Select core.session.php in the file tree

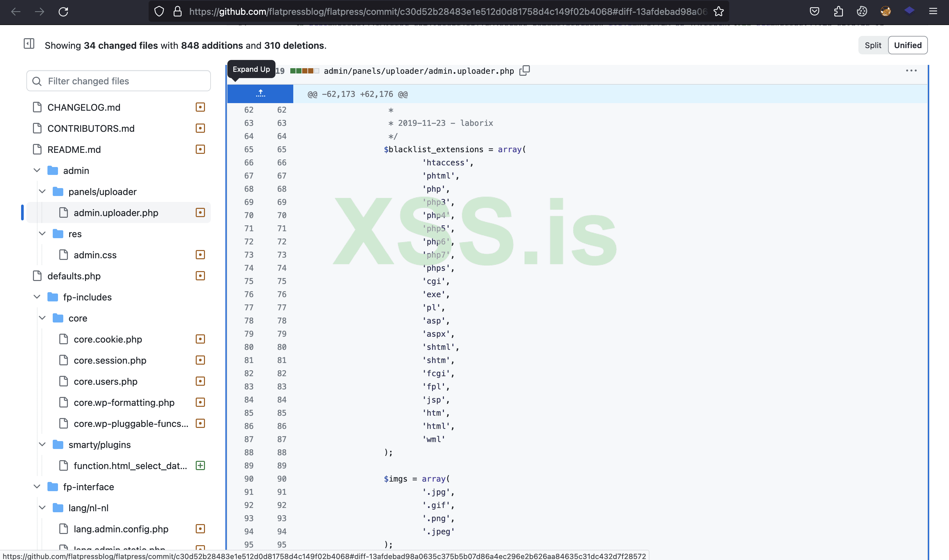pos(110,360)
